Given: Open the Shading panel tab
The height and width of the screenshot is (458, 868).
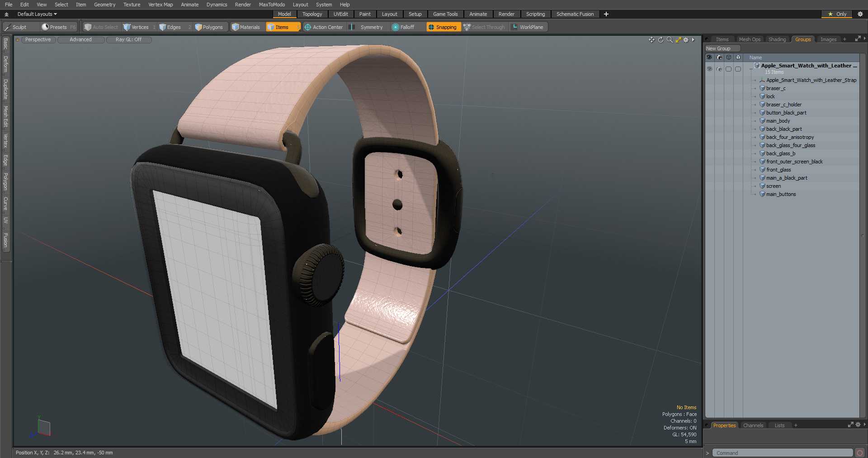Looking at the screenshot, I should point(777,39).
